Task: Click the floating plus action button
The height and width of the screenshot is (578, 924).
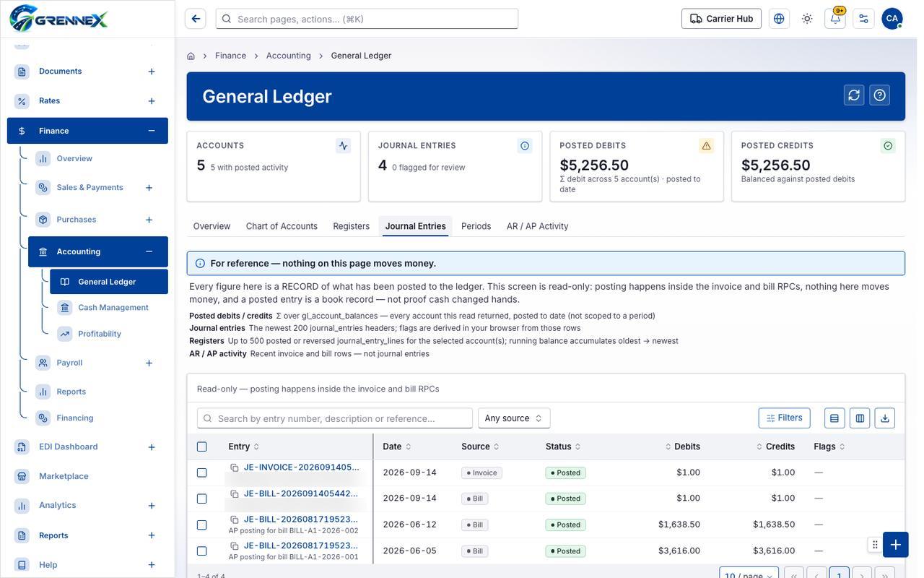Action: coord(895,545)
